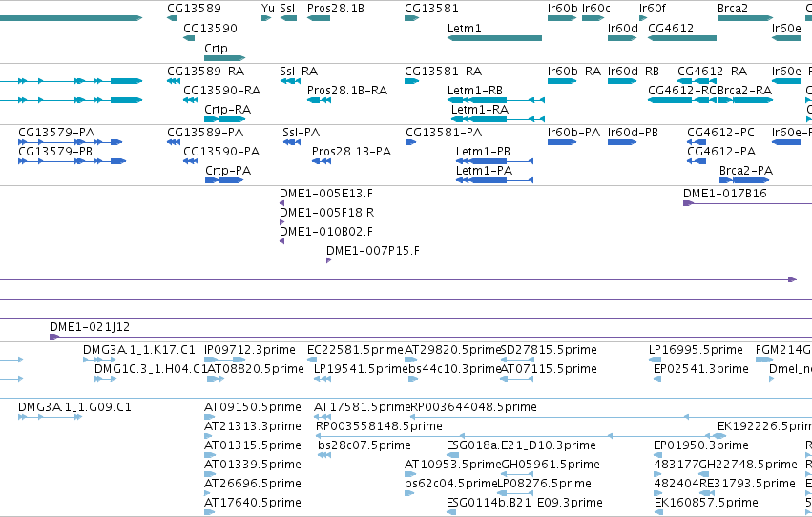
Task: Select the Letm1 gene bar
Action: (x=494, y=38)
